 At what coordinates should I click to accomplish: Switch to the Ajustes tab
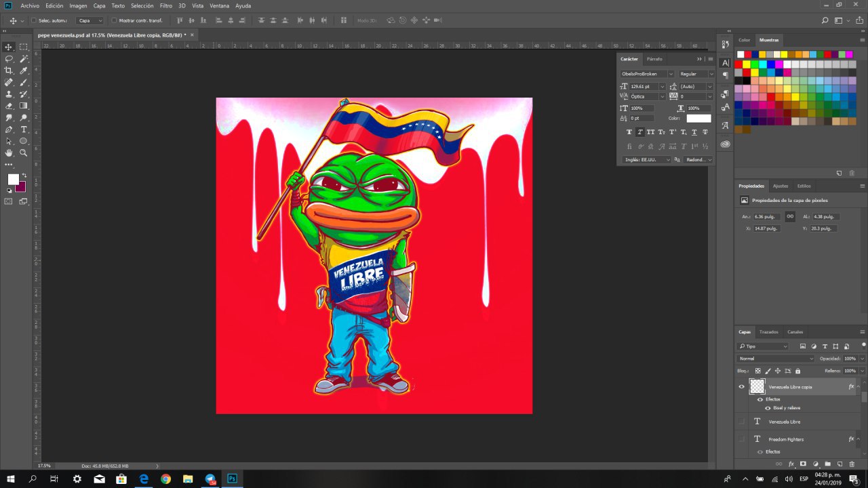pyautogui.click(x=781, y=186)
